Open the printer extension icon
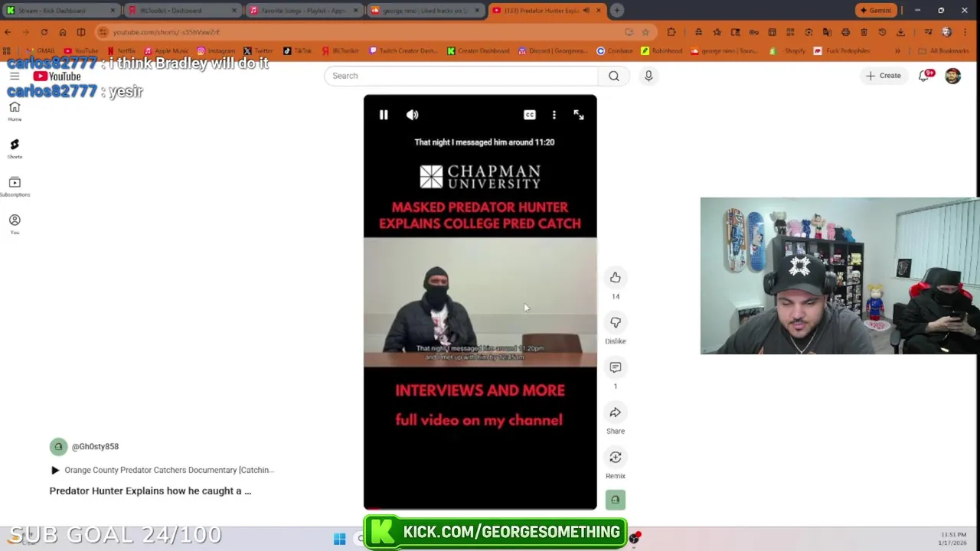This screenshot has height=551, width=980. (845, 32)
